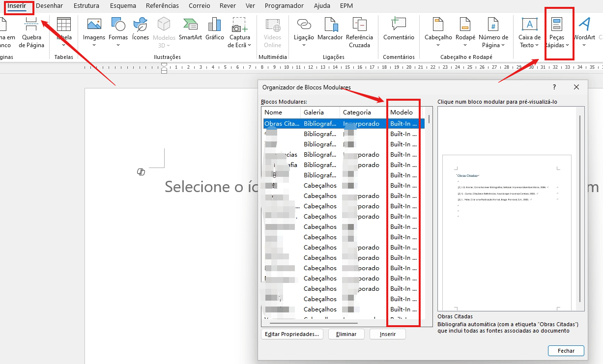
Task: Expand the Ligação dropdown arrow
Action: click(304, 45)
